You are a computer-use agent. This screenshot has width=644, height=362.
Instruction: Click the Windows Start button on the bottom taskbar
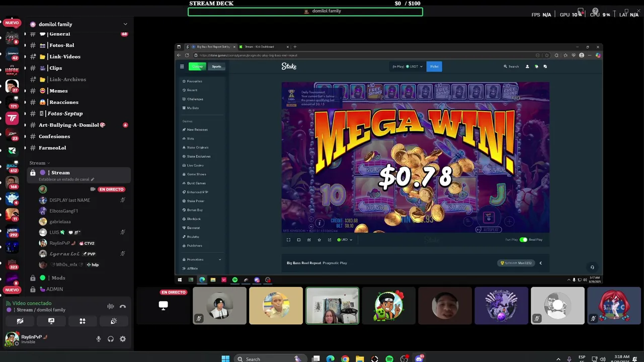225,359
